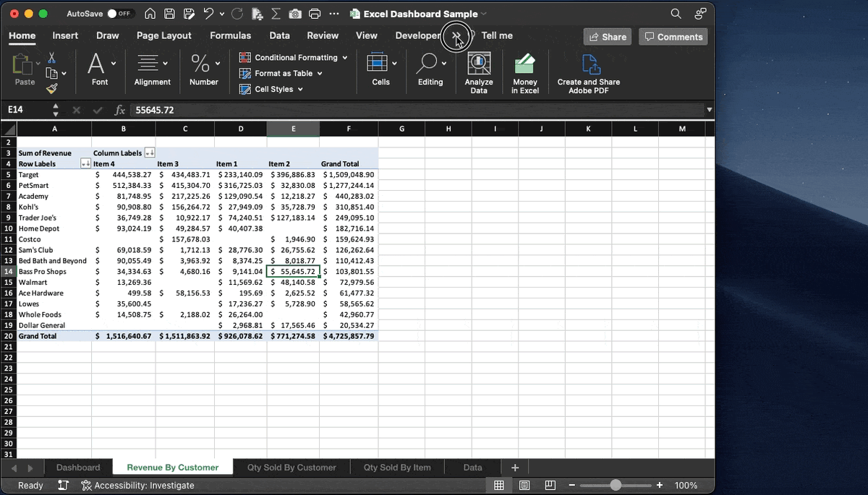Click the AutoSum icon in Quick Access Toolbar
This screenshot has width=868, height=495.
[276, 13]
